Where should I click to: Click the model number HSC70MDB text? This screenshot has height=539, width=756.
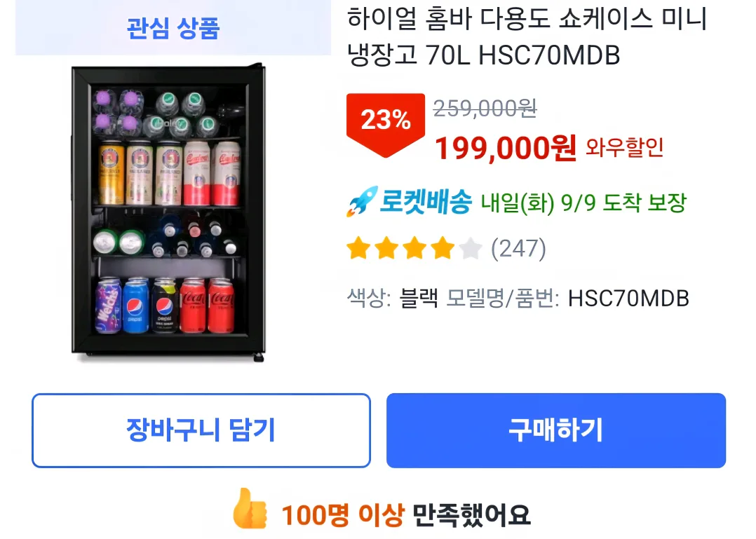coord(630,299)
